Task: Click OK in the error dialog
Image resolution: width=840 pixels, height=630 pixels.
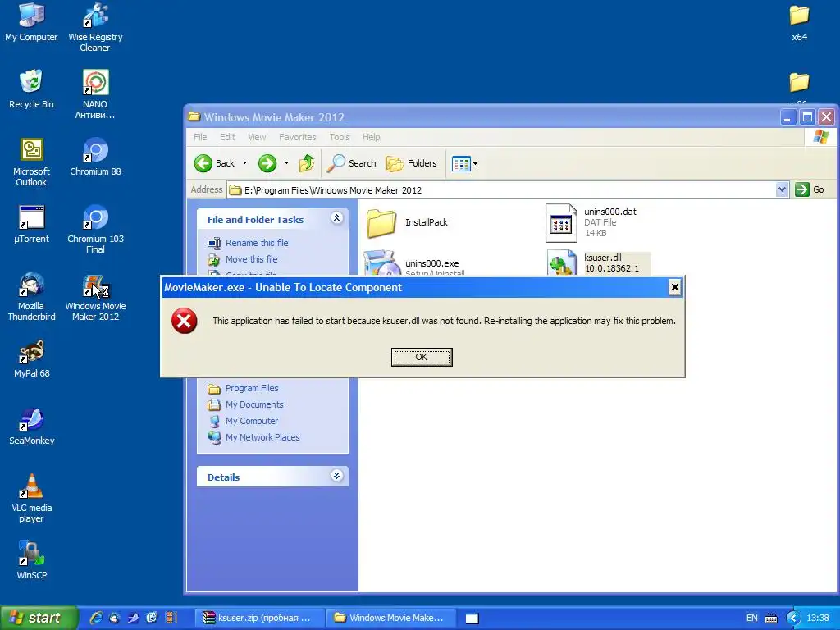Action: [x=422, y=357]
